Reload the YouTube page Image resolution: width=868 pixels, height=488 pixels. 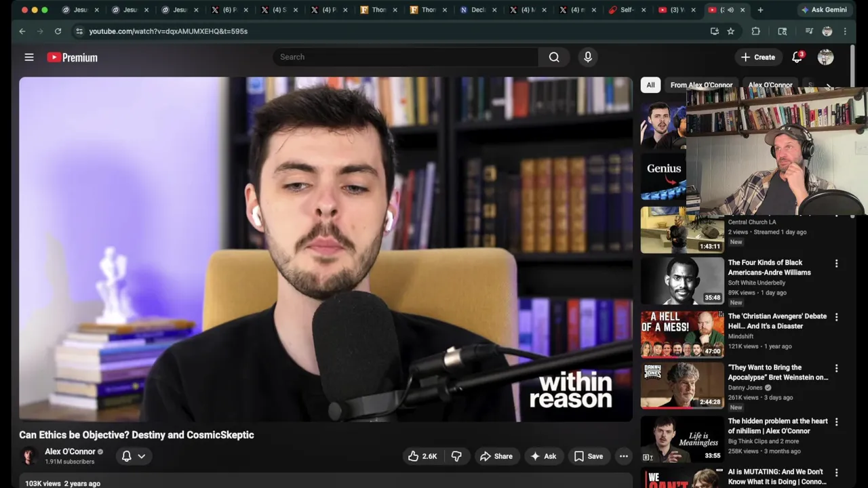[58, 31]
